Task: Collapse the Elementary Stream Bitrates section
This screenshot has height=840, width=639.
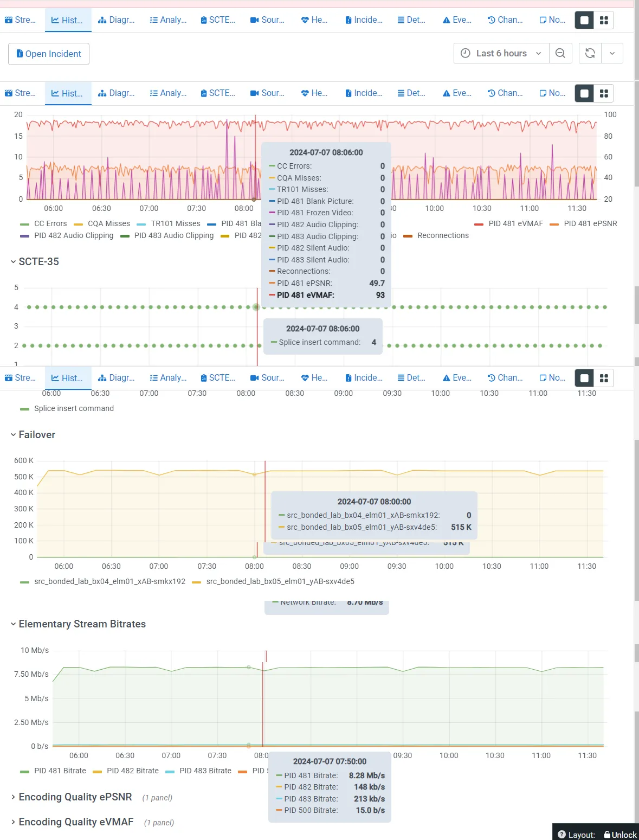Action: pos(78,624)
